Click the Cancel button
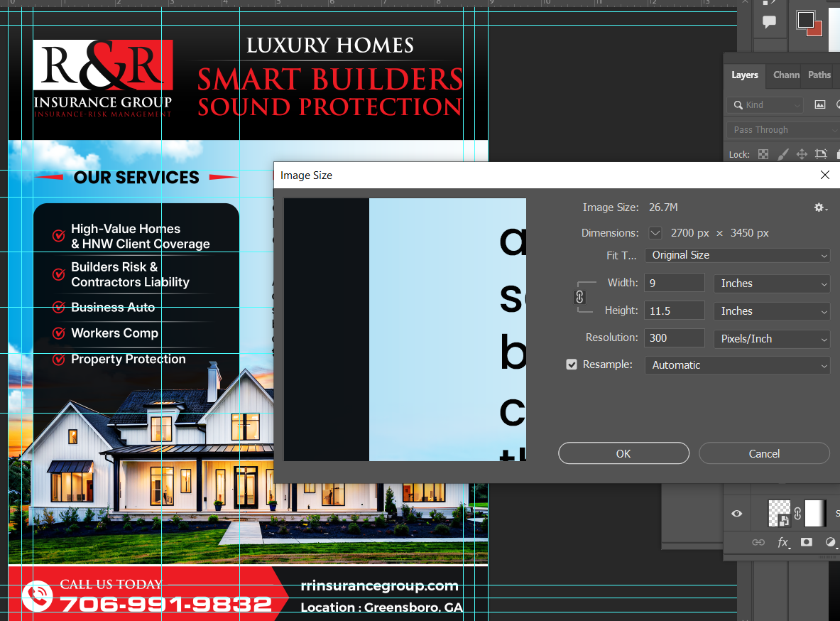The width and height of the screenshot is (840, 621). tap(764, 454)
